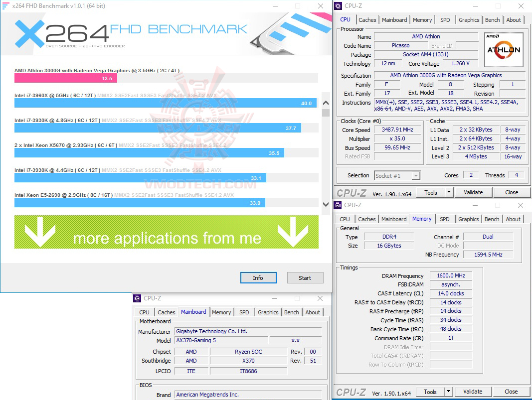The height and width of the screenshot is (400, 532).
Task: Open Graphics tab in Mainboard CPU-Z window
Action: [x=268, y=312]
